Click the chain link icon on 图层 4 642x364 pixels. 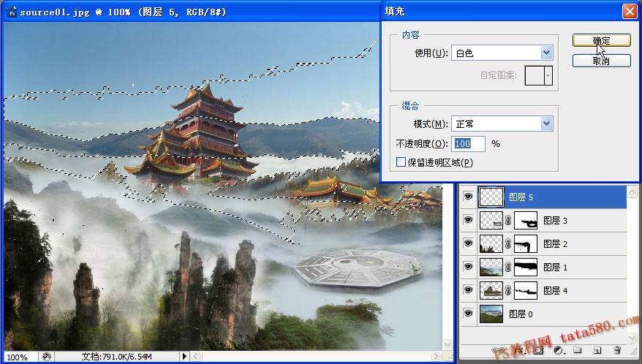tap(508, 291)
